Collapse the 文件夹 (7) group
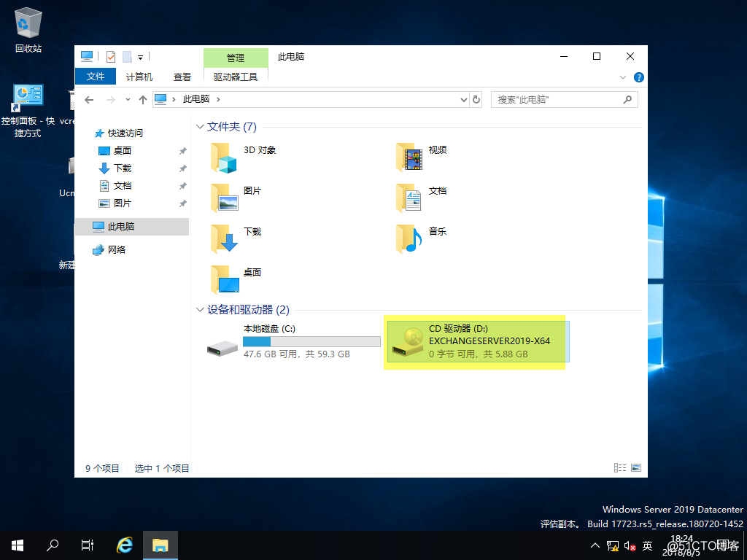The width and height of the screenshot is (747, 560). click(x=200, y=127)
